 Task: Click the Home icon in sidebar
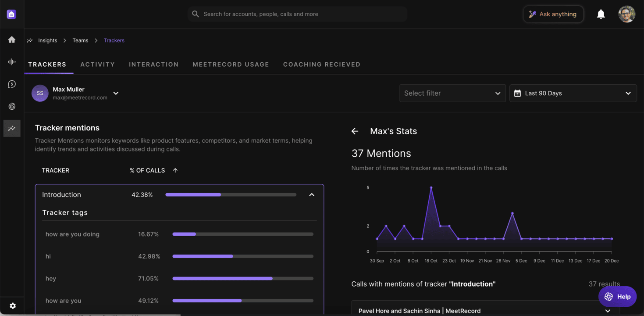point(12,40)
